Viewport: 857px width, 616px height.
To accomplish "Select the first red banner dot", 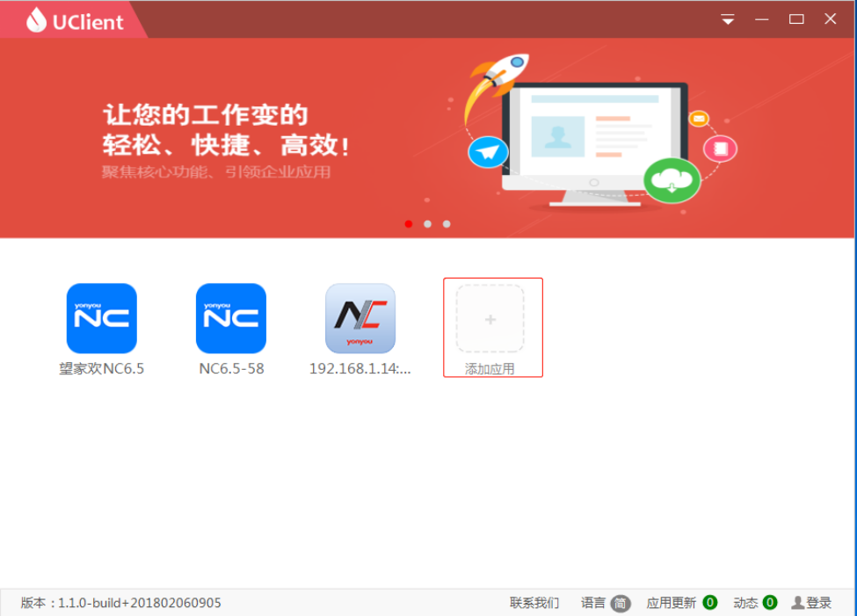I will pos(408,224).
